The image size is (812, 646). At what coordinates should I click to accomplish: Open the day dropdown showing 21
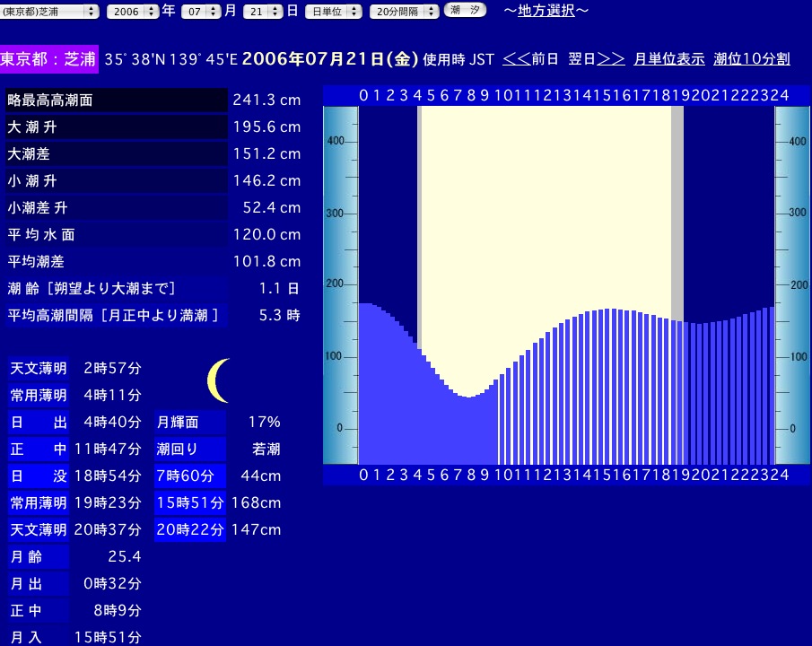[x=263, y=12]
